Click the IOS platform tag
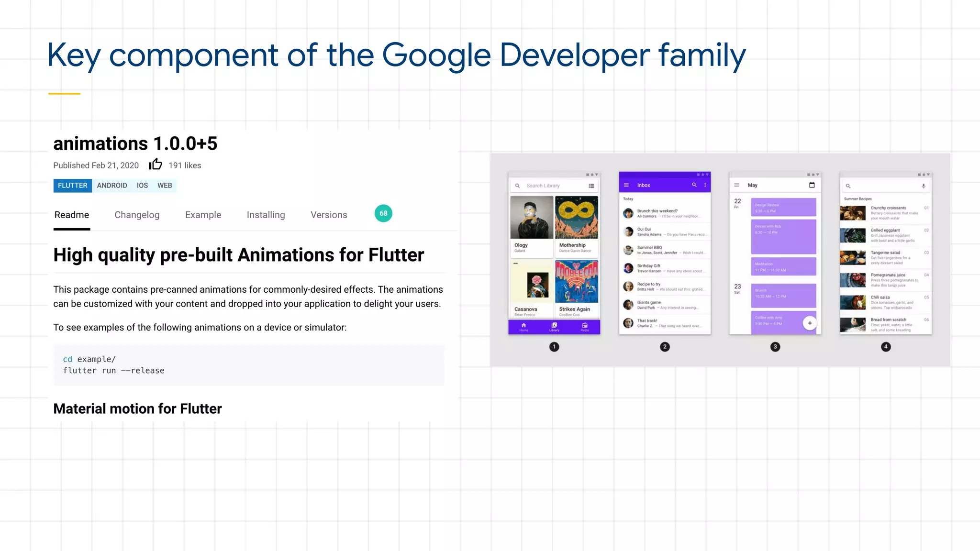 click(x=142, y=186)
